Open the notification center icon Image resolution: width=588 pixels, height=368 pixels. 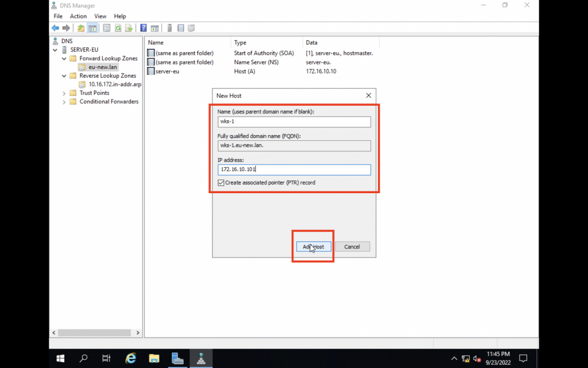coord(523,358)
